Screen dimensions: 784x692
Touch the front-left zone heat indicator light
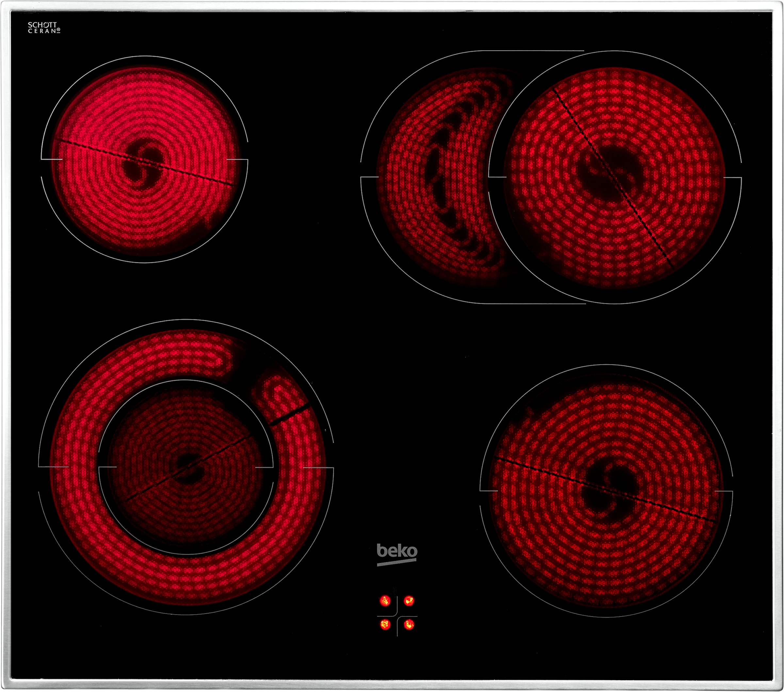(385, 624)
